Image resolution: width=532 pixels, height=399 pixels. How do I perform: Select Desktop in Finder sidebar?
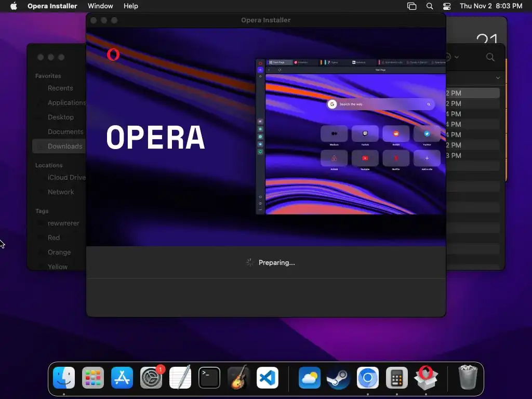[x=60, y=117]
